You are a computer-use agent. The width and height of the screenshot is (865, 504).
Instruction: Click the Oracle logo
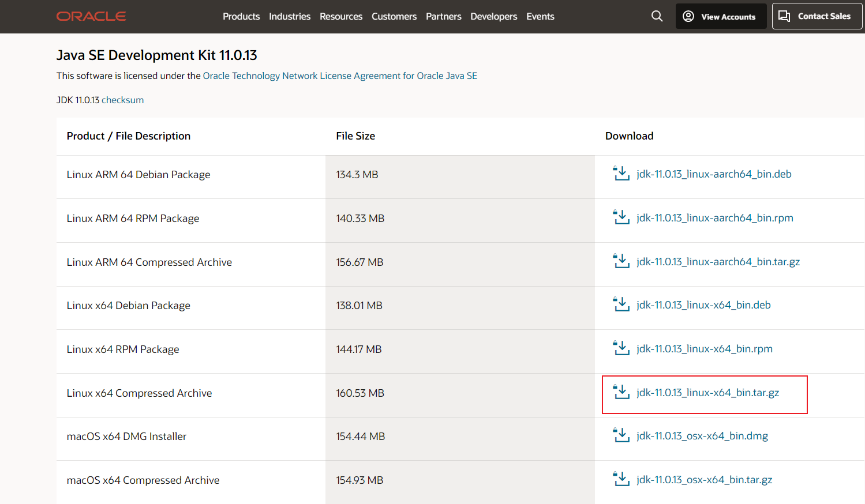coord(91,16)
